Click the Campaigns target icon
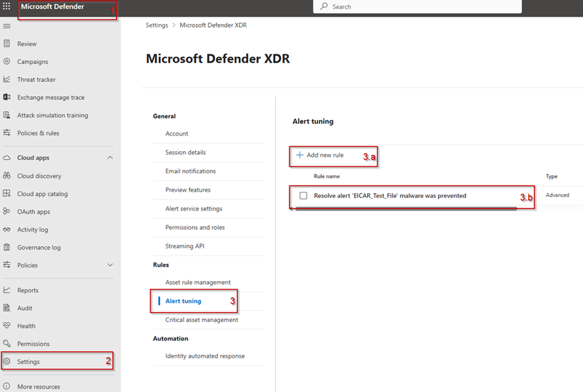Screen dimensions: 583x392 coord(7,61)
